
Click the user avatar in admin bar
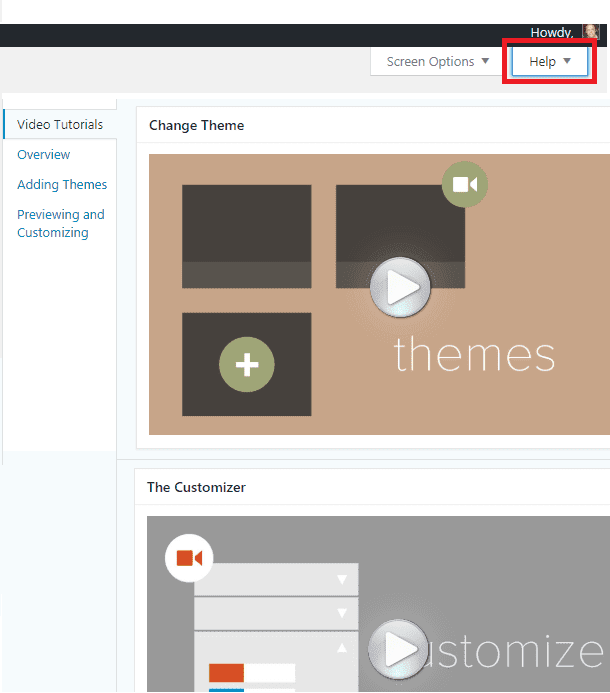click(591, 31)
